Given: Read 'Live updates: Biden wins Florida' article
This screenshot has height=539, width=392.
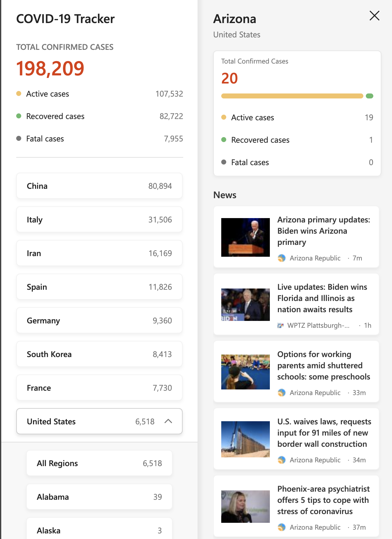Looking at the screenshot, I should point(322,298).
